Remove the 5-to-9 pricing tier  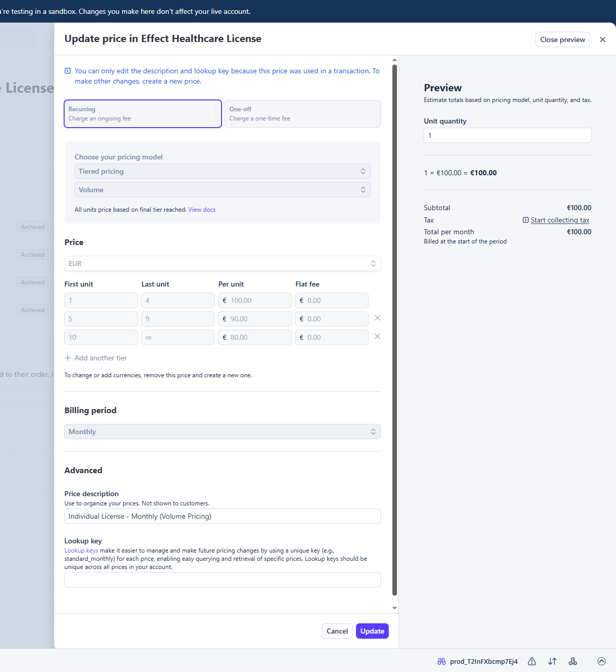(x=377, y=318)
